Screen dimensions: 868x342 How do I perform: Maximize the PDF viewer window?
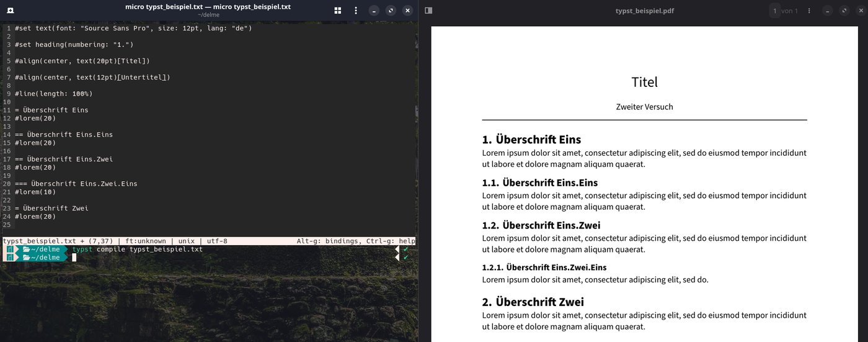pyautogui.click(x=844, y=11)
